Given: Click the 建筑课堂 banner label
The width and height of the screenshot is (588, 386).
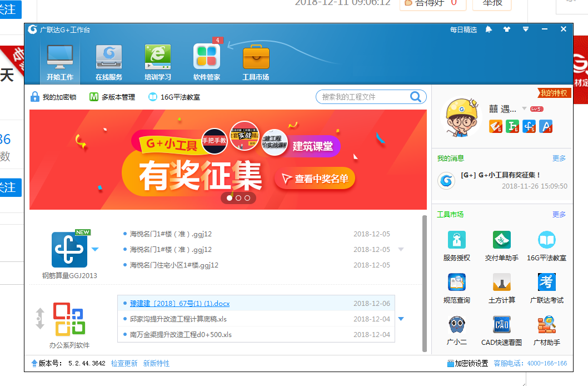Looking at the screenshot, I should pyautogui.click(x=312, y=146).
